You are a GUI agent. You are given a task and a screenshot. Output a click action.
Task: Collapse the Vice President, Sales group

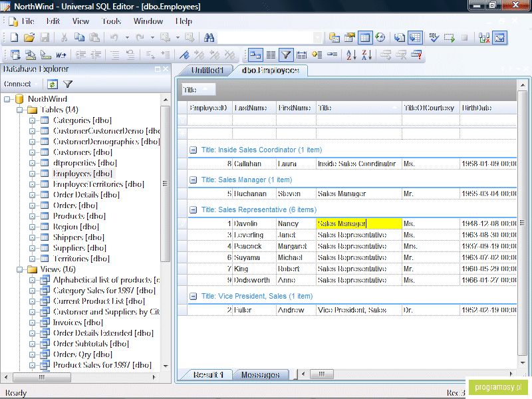(193, 296)
